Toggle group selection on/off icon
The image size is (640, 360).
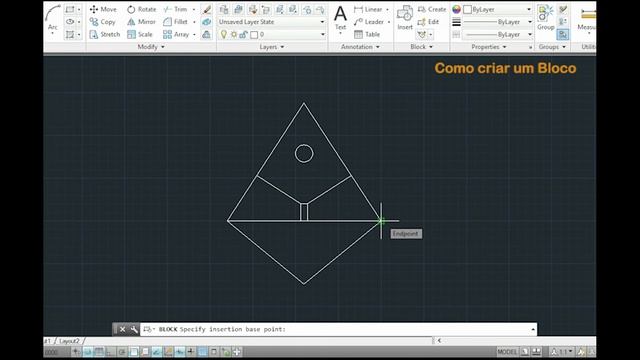(563, 34)
